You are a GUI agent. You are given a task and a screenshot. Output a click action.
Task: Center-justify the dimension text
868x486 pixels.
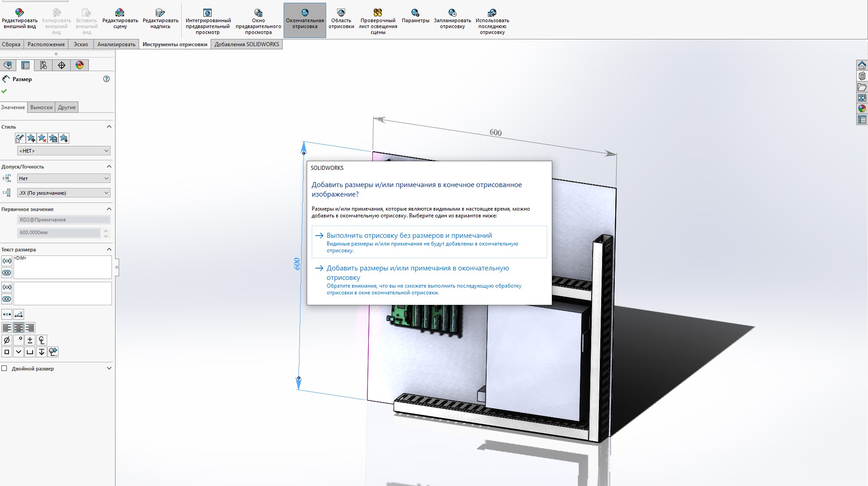19,327
